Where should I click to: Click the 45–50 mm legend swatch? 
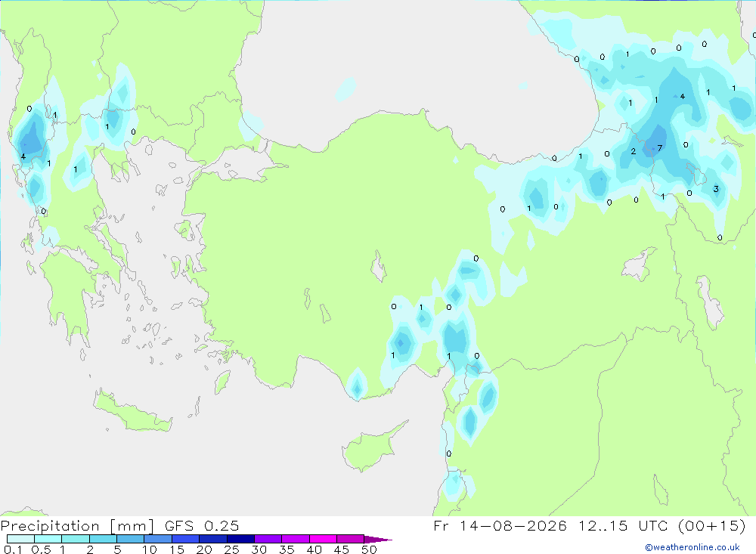(x=351, y=539)
